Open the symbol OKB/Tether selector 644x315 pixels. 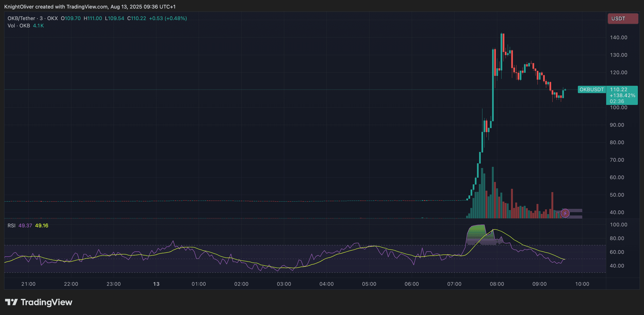pos(21,18)
